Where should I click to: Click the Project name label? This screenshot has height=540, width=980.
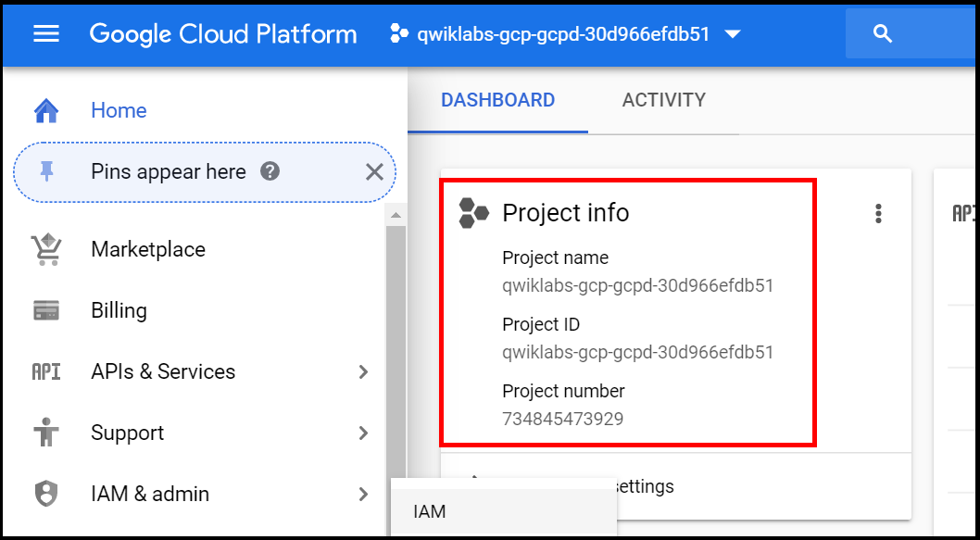(555, 257)
